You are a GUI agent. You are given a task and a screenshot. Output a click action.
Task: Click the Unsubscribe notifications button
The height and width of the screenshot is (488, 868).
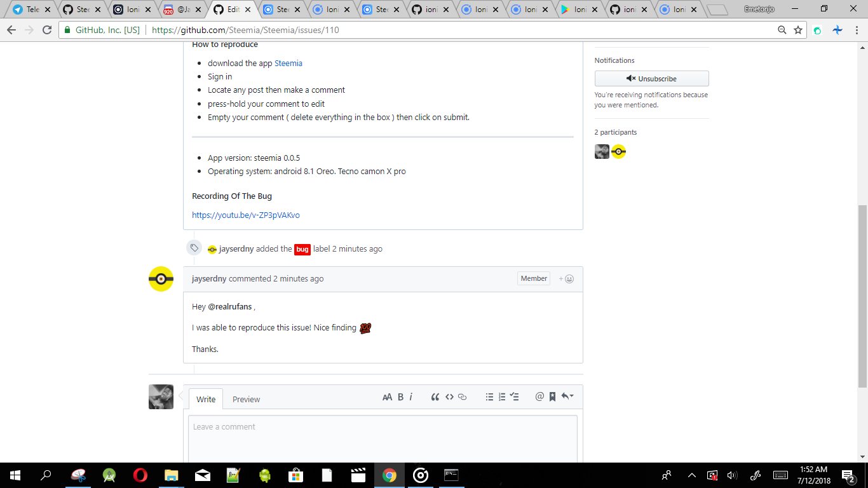(x=651, y=79)
